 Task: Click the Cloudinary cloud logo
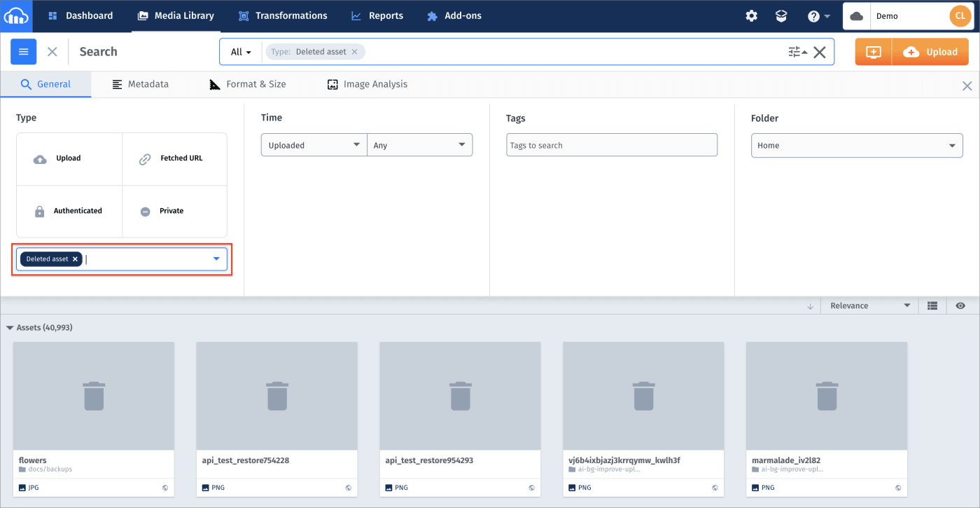pyautogui.click(x=16, y=15)
